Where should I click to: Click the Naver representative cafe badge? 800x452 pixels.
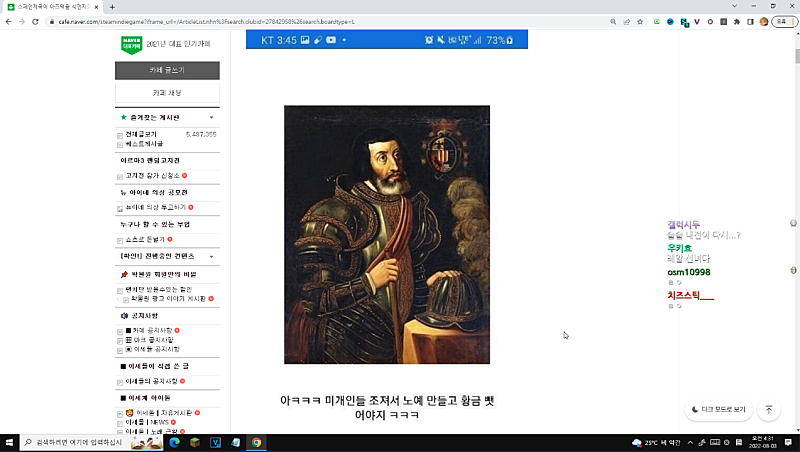132,45
